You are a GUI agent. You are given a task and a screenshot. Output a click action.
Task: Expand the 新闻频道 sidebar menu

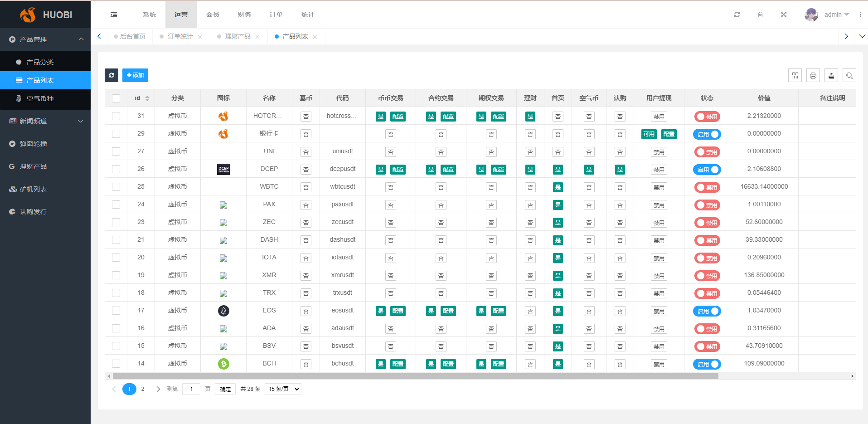(45, 121)
